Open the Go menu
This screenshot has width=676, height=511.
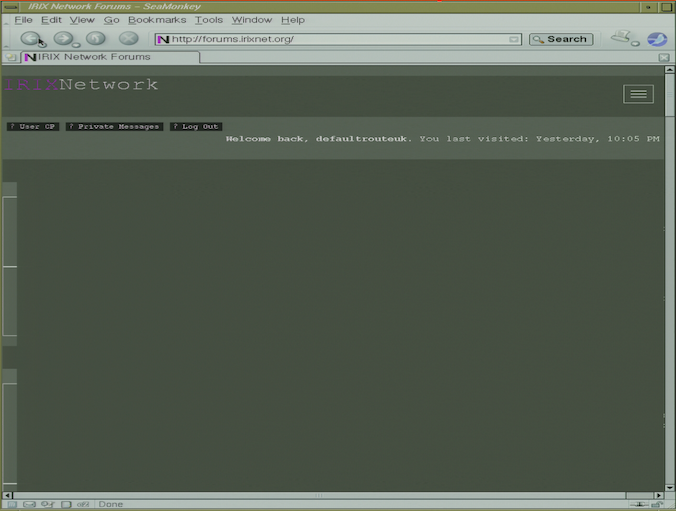coord(111,20)
